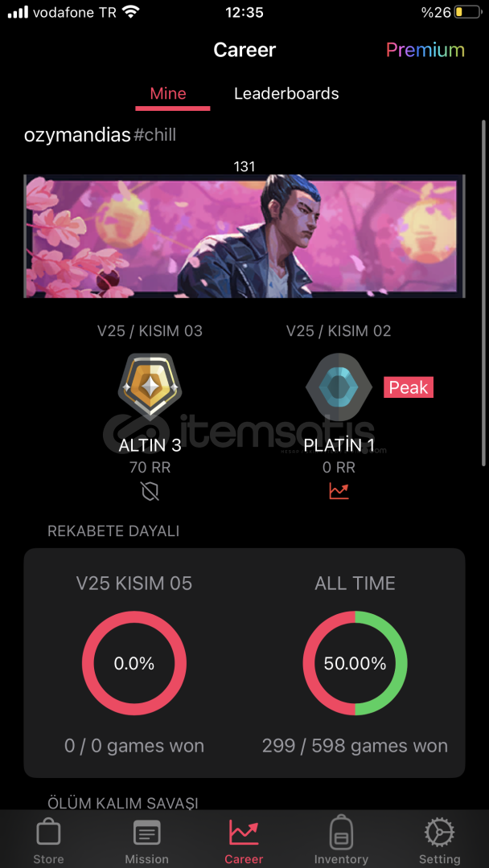Open the Premium link
This screenshot has height=868, width=489.
(425, 51)
